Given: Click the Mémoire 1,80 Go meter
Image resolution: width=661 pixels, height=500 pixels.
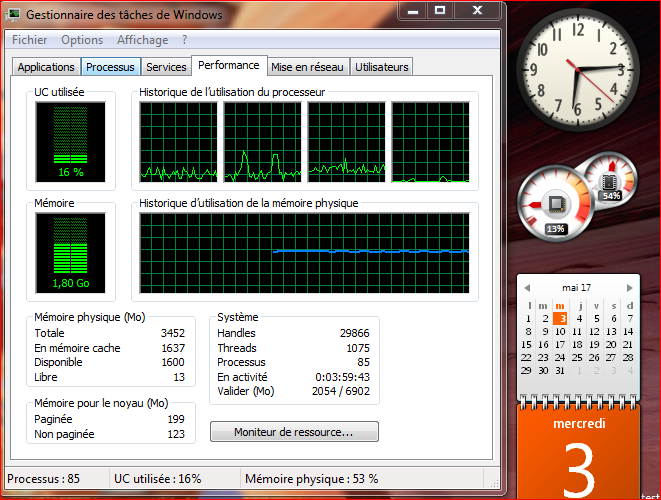Looking at the screenshot, I should [x=69, y=252].
